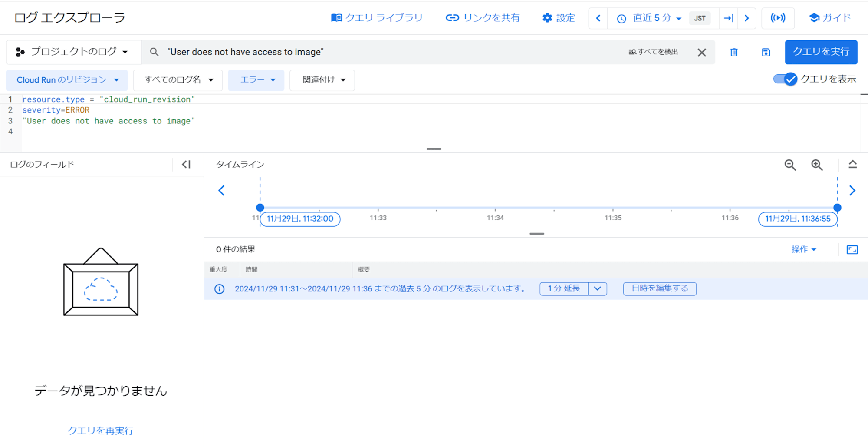Start log streaming icon

point(778,18)
